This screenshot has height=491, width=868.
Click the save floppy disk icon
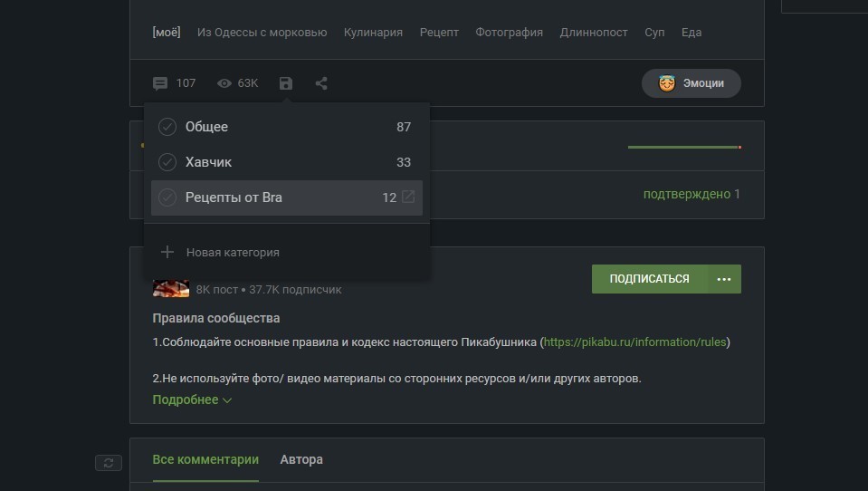tap(286, 83)
